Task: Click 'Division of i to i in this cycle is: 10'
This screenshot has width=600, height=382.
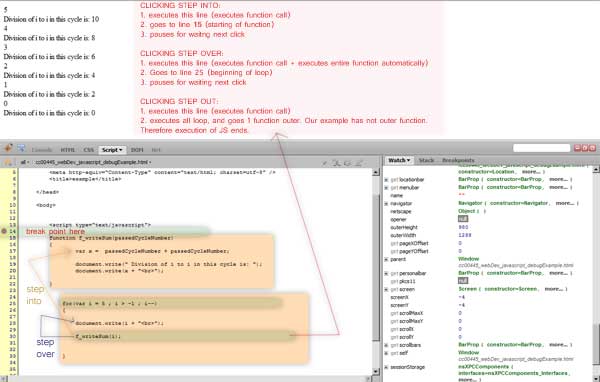Action: pos(51,19)
